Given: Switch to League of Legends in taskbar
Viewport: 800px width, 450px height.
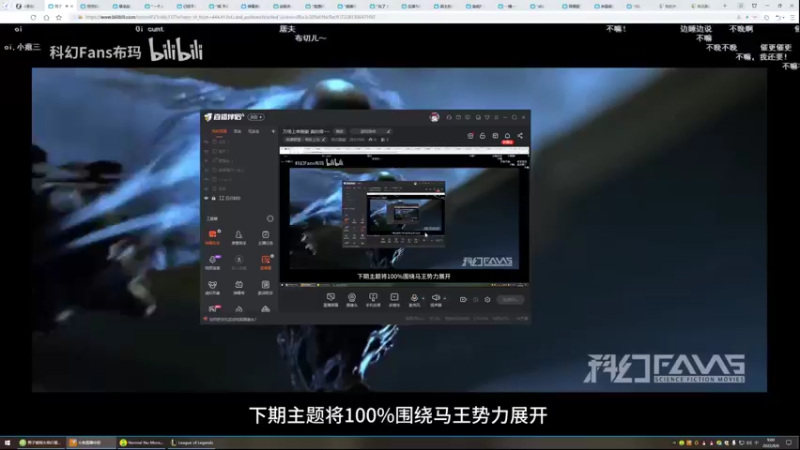Looking at the screenshot, I should (192, 443).
